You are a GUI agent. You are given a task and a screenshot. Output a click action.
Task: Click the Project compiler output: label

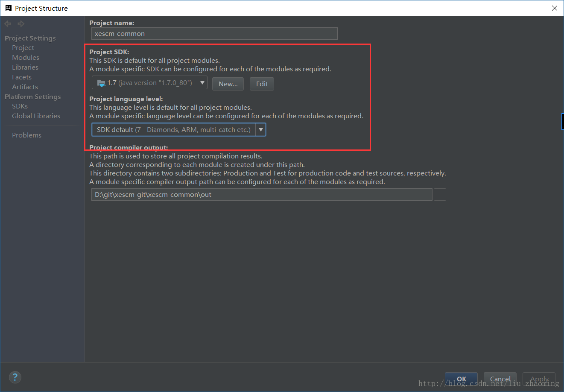click(x=129, y=148)
